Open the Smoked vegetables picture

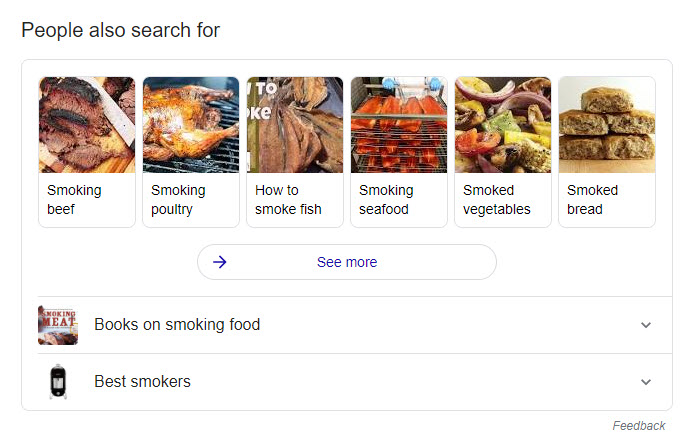[502, 125]
